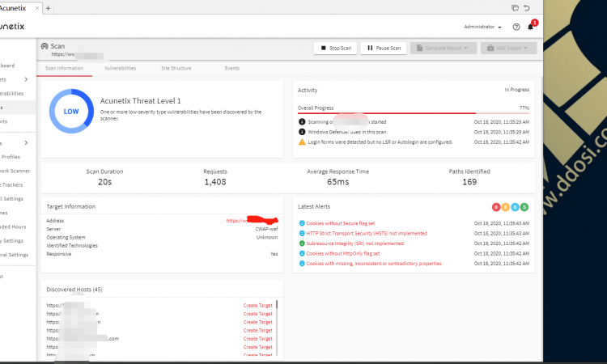Open 'Cookies without HttpOnly flag set' alert
The height and width of the screenshot is (364, 607).
coord(343,253)
